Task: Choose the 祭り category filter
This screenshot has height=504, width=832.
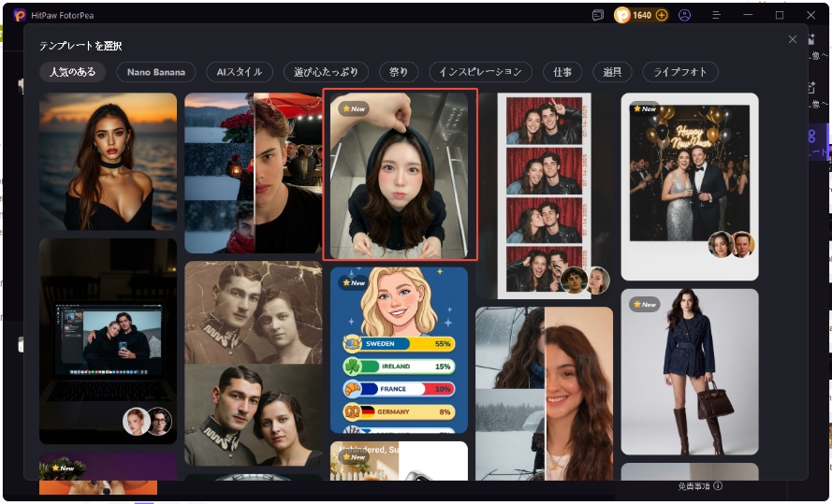Action: (x=400, y=72)
